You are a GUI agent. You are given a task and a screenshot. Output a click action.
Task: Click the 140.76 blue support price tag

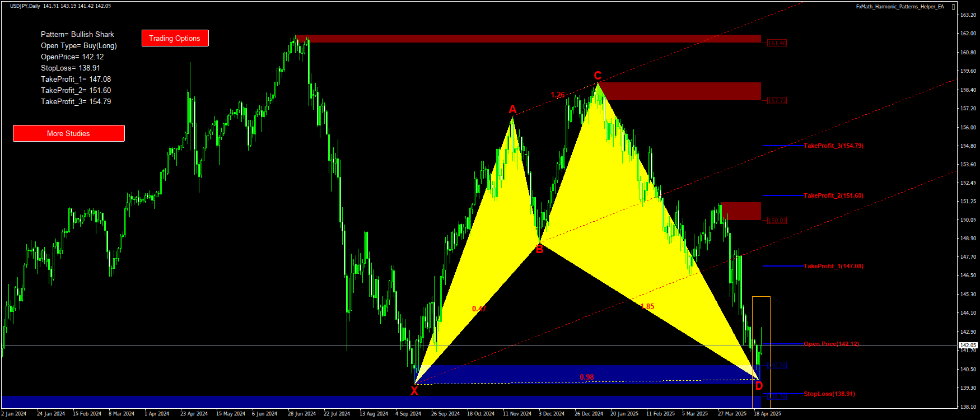click(777, 366)
